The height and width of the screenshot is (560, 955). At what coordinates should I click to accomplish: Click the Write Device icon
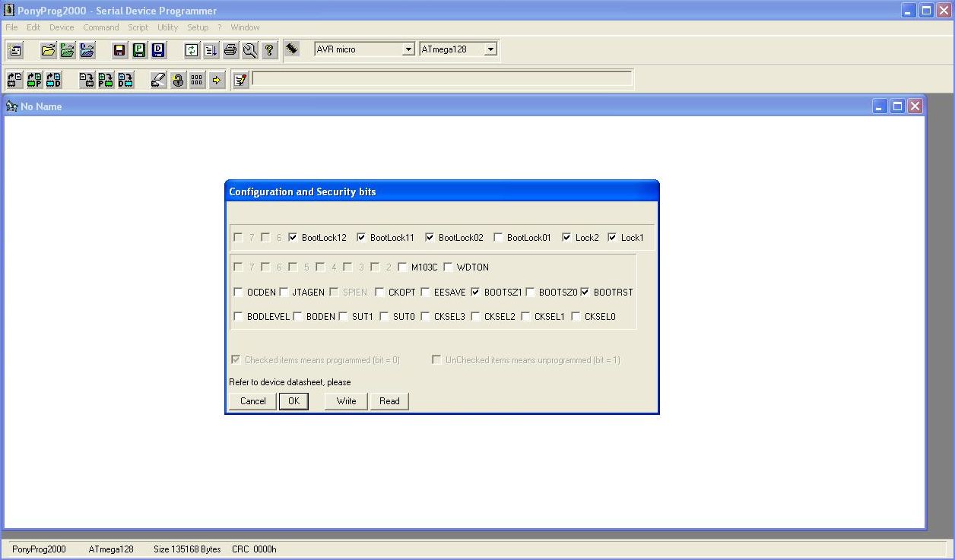87,80
